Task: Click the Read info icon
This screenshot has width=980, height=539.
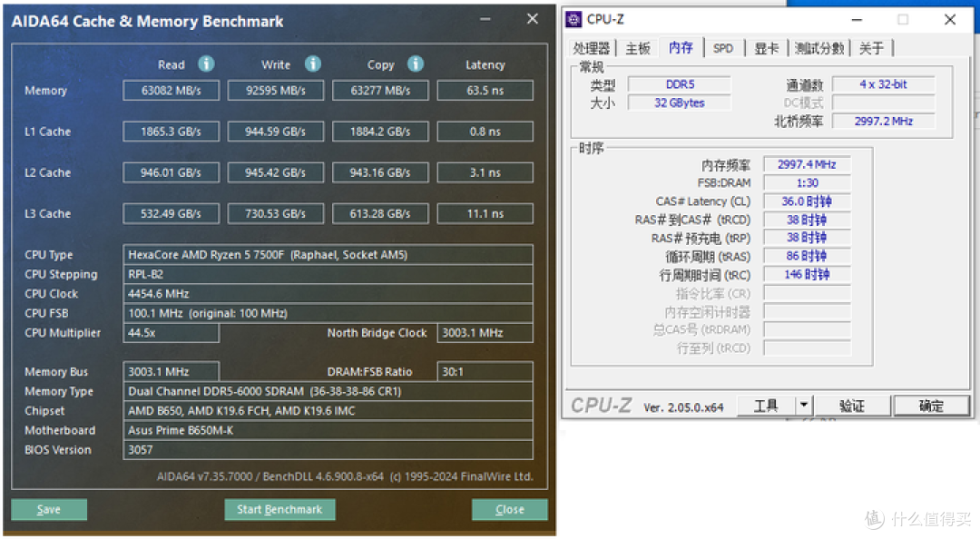Action: tap(206, 64)
